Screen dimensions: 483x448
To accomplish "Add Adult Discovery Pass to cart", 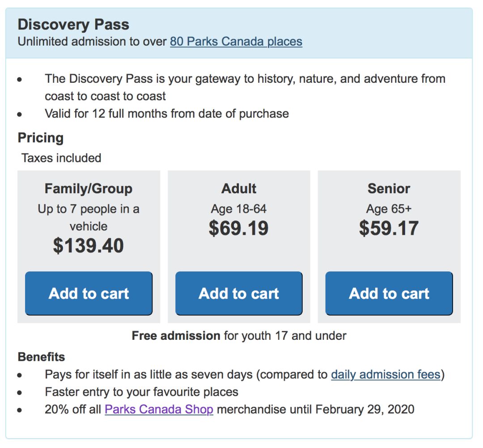I will tap(239, 293).
